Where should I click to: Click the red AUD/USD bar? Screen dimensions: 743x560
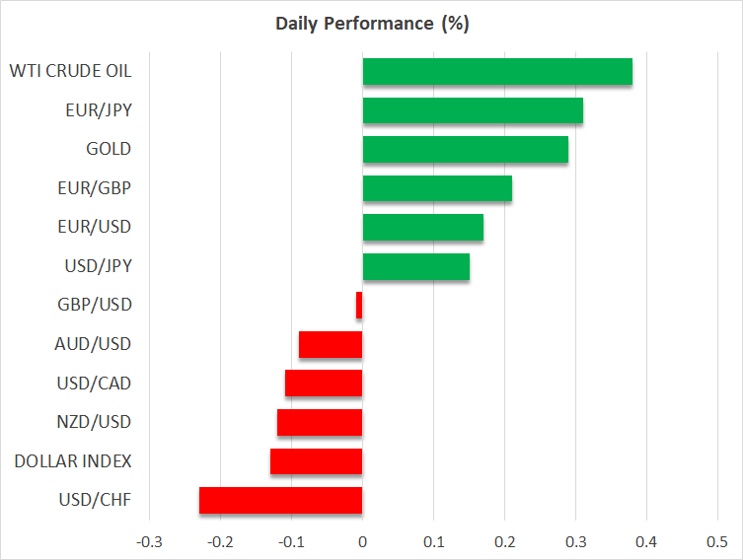(331, 344)
